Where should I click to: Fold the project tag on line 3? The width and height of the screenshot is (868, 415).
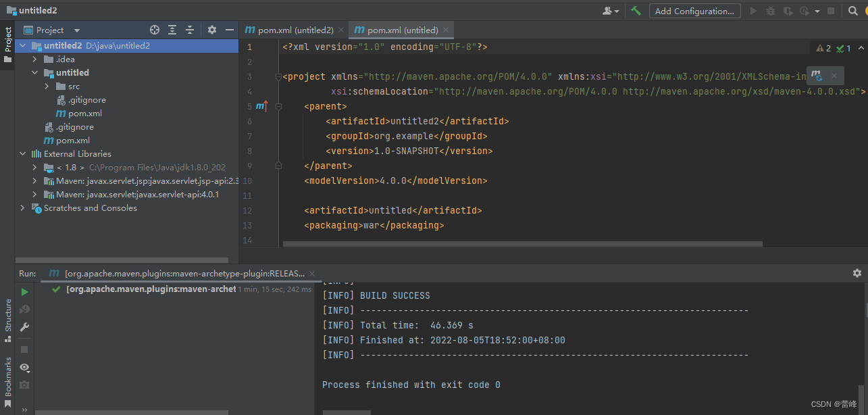pyautogui.click(x=278, y=77)
